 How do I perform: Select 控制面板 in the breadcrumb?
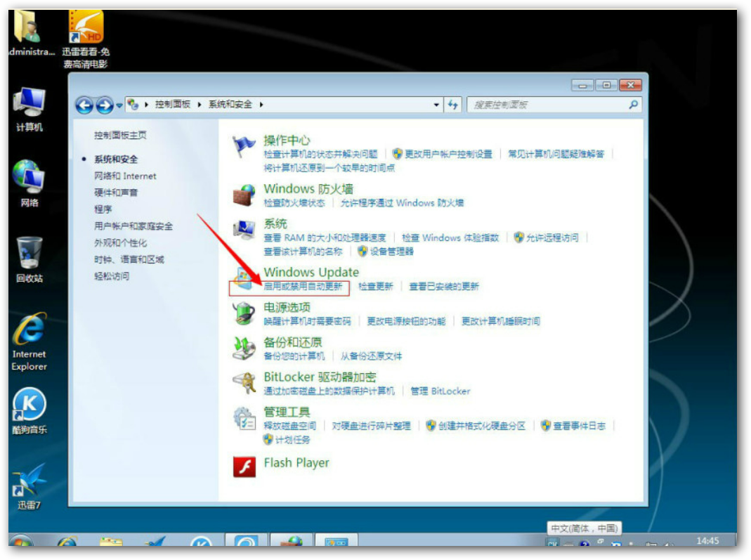tap(172, 104)
